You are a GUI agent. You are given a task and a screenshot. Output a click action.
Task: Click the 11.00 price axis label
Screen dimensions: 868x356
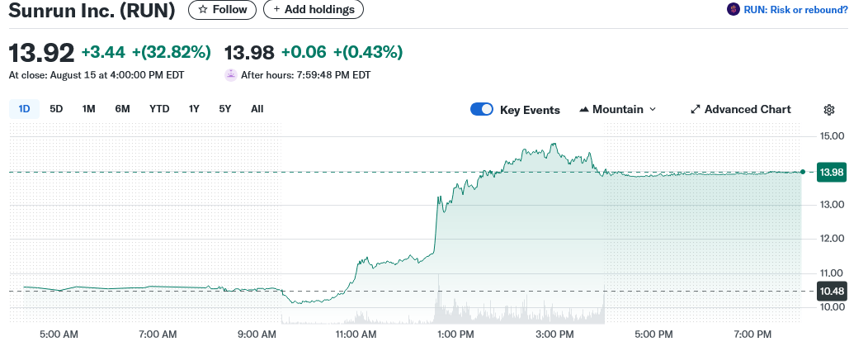[x=830, y=273]
